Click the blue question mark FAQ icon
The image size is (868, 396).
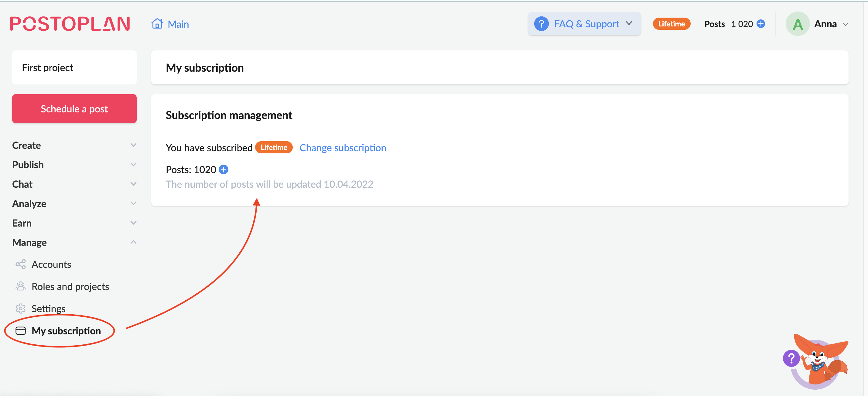tap(541, 24)
